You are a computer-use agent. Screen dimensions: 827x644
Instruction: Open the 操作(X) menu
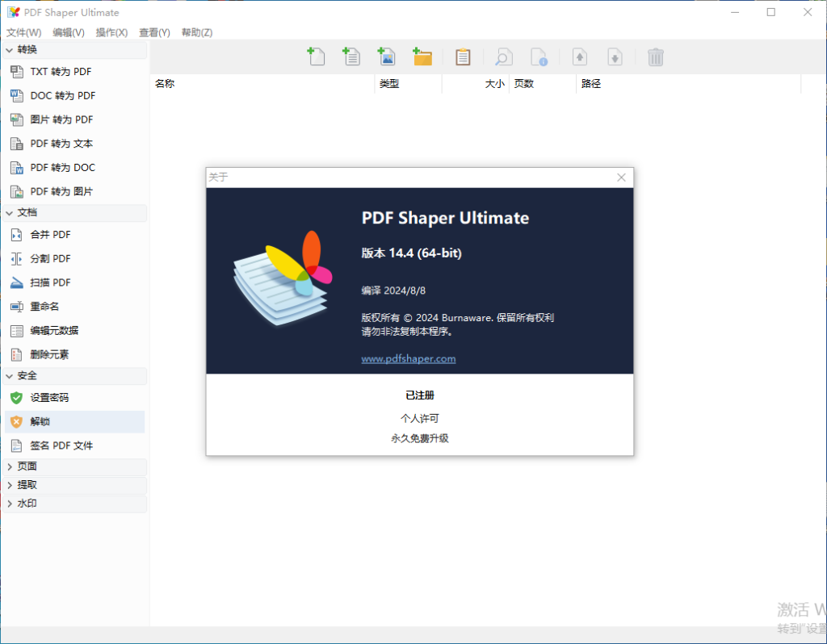click(111, 32)
